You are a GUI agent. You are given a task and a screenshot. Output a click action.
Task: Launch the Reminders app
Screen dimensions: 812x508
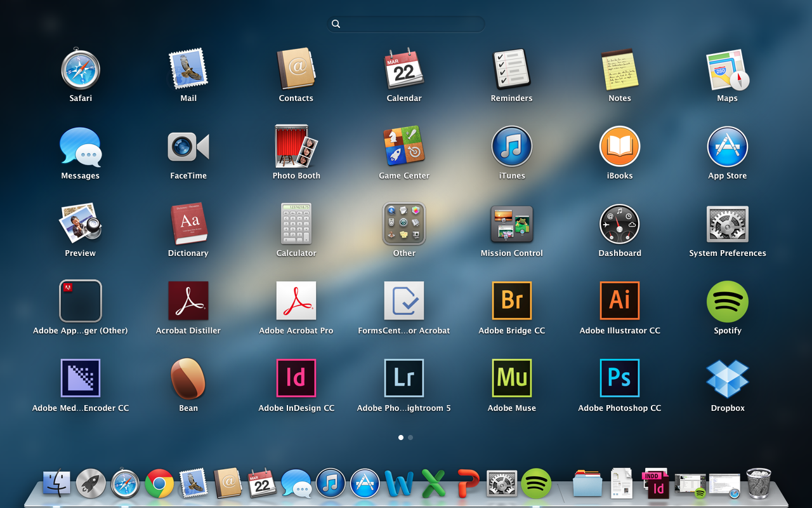pos(512,69)
